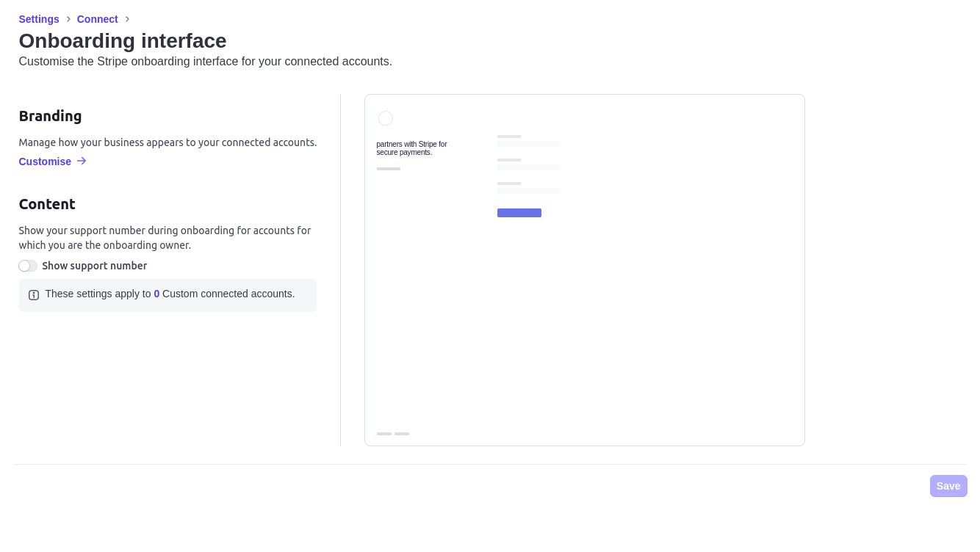Open the Settings breadcrumb link
The height and width of the screenshot is (552, 980).
pos(39,19)
